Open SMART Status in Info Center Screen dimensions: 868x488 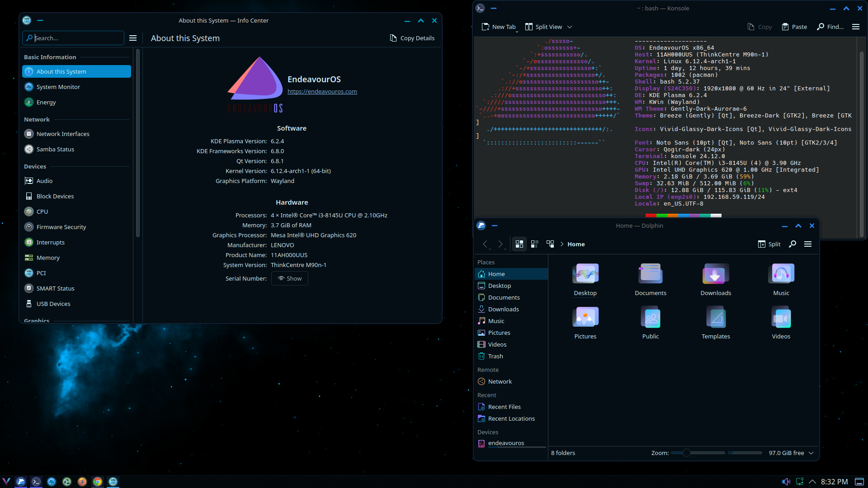pyautogui.click(x=76, y=288)
